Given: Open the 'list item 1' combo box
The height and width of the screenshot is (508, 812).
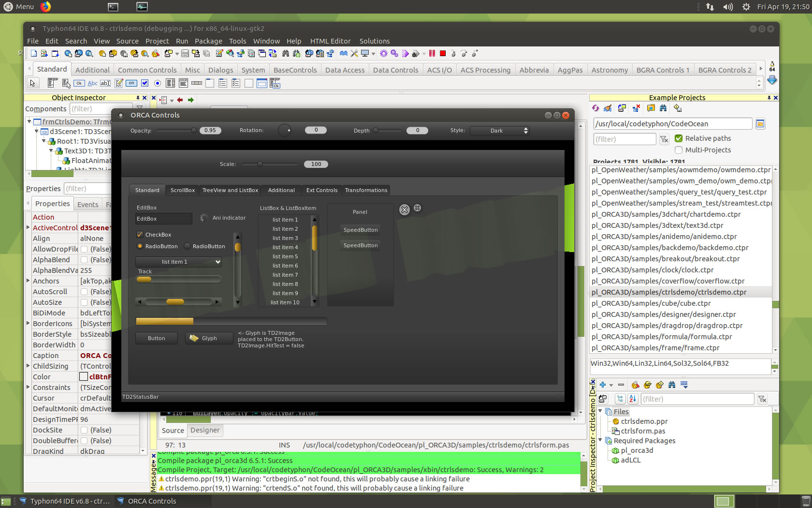Looking at the screenshot, I should tap(179, 262).
